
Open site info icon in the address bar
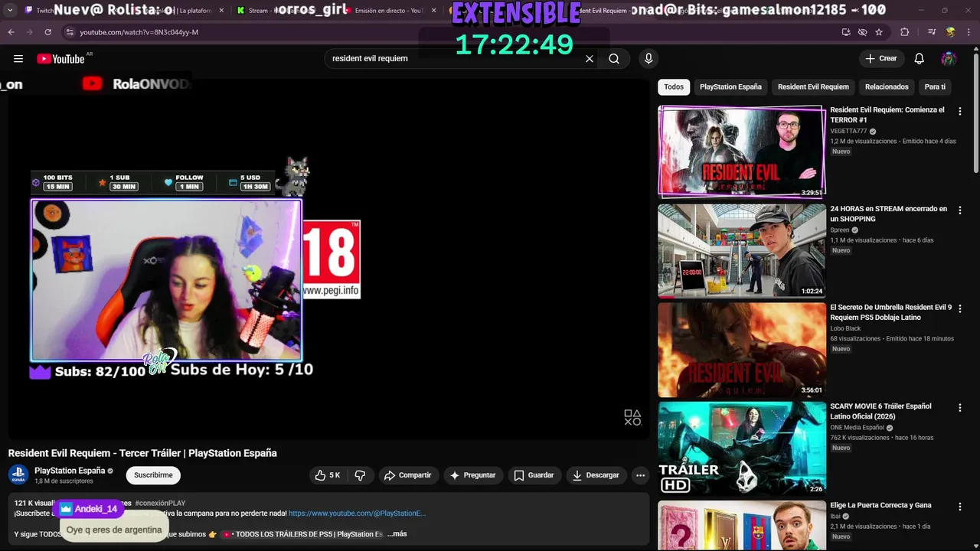pos(70,32)
